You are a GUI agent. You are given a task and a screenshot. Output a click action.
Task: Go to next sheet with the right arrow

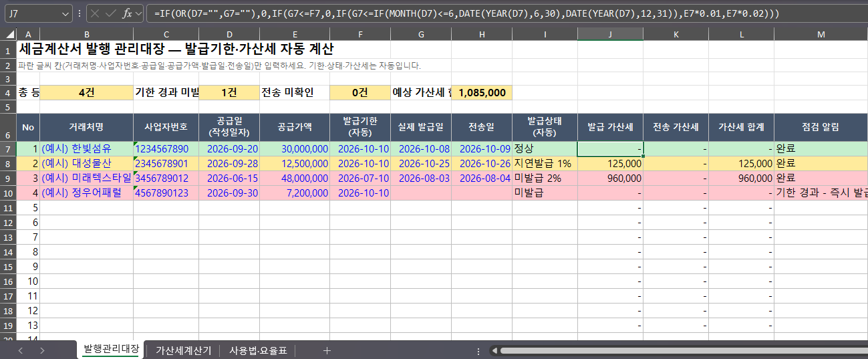(x=42, y=350)
